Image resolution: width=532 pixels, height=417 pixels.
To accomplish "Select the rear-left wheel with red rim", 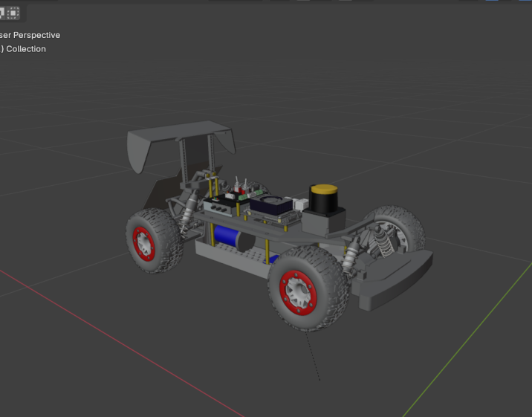I will click(x=154, y=241).
